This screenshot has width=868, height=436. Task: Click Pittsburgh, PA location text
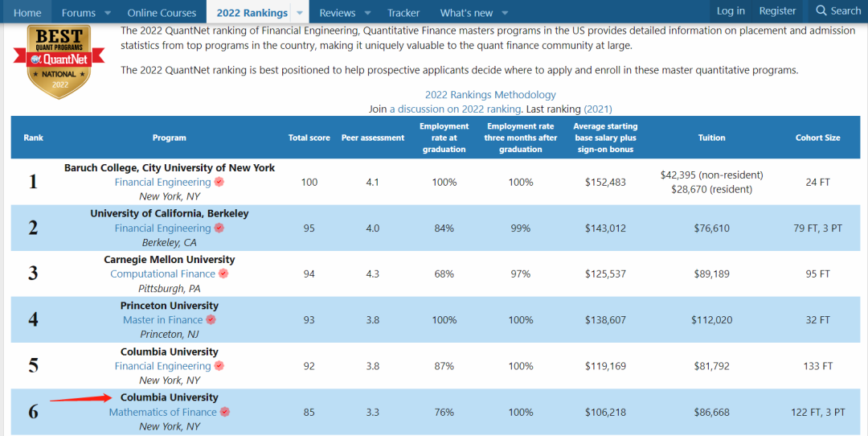click(170, 288)
